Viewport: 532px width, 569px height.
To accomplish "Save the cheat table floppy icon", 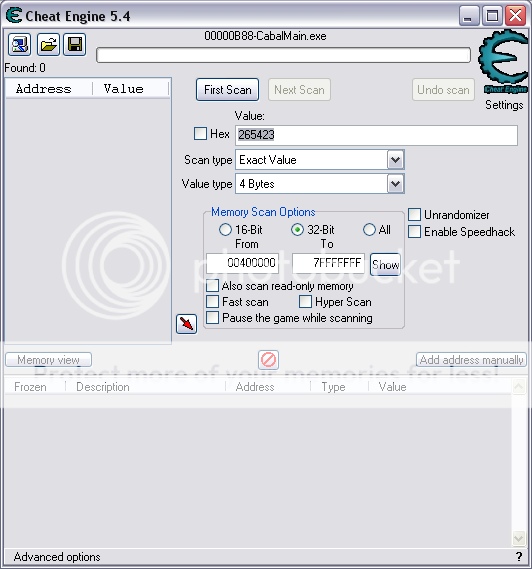I will coord(75,45).
